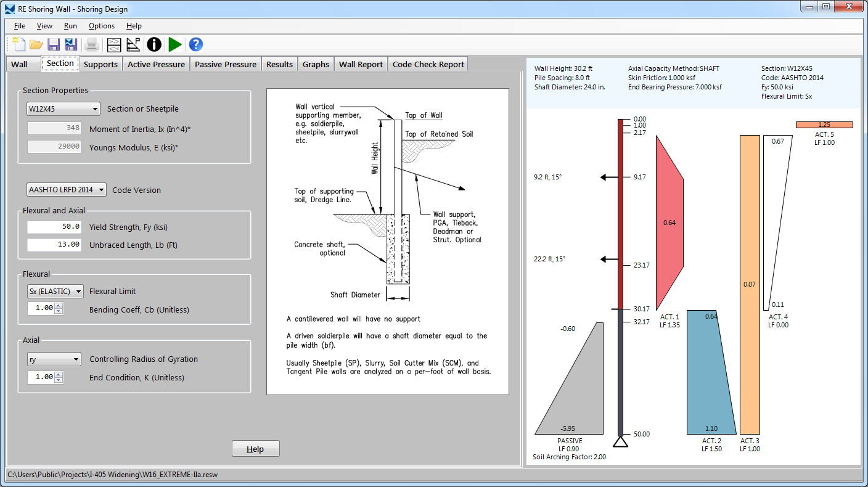Image resolution: width=868 pixels, height=487 pixels.
Task: Switch to the Active Pressure tab
Action: pyautogui.click(x=156, y=64)
